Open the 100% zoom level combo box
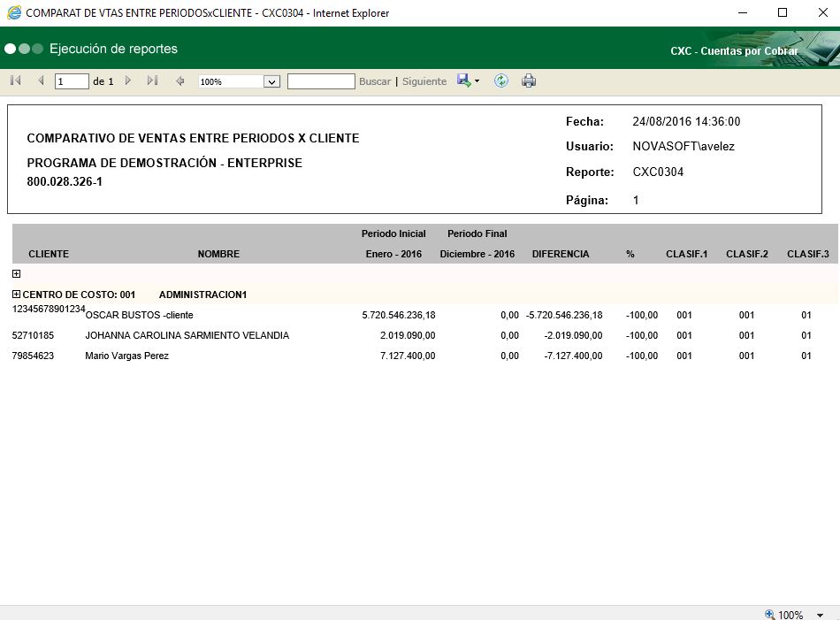This screenshot has width=840, height=620. 239,81
